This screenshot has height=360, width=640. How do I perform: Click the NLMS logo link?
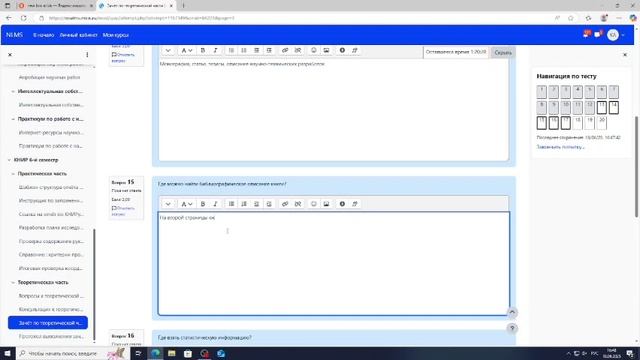point(14,35)
